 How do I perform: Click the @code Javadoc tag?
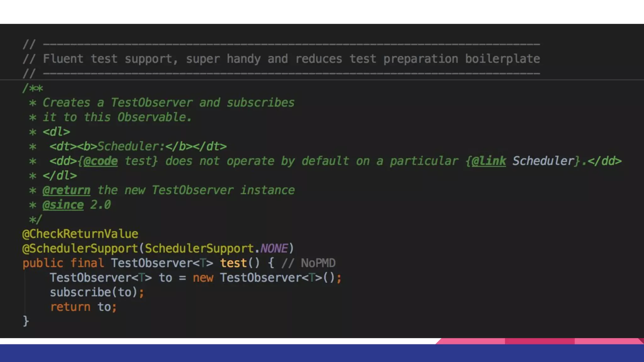pos(100,161)
